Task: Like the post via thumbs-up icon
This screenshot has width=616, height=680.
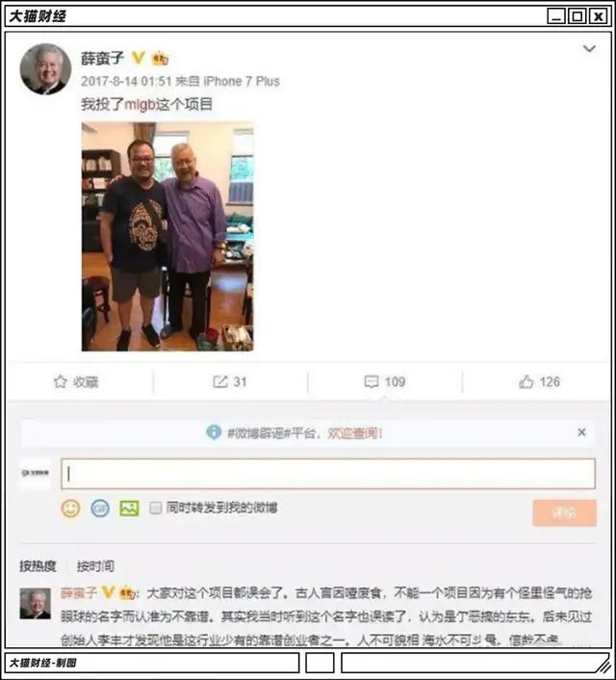Action: [526, 381]
